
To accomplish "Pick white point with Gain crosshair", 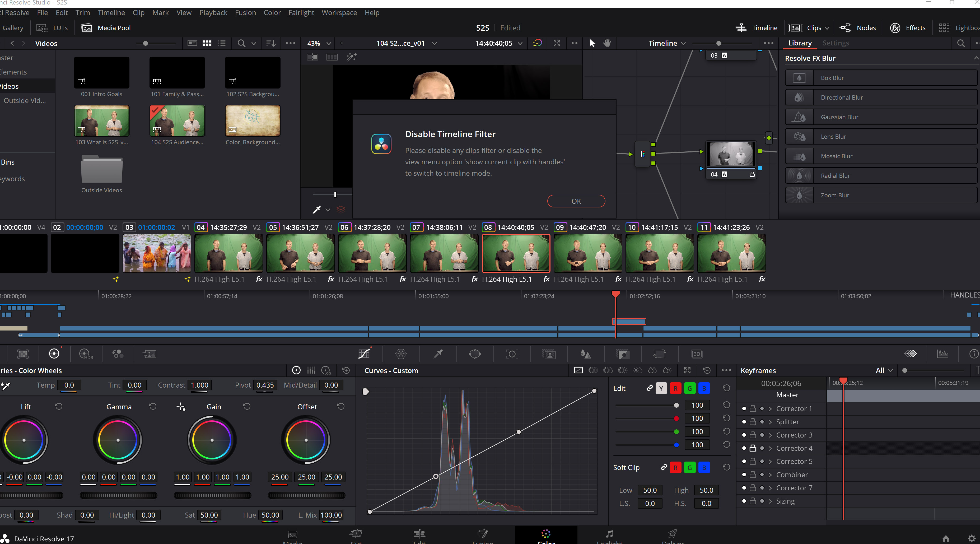I will [181, 407].
